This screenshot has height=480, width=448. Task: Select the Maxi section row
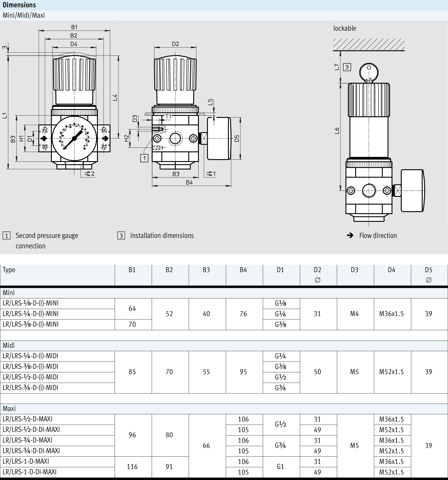point(9,408)
